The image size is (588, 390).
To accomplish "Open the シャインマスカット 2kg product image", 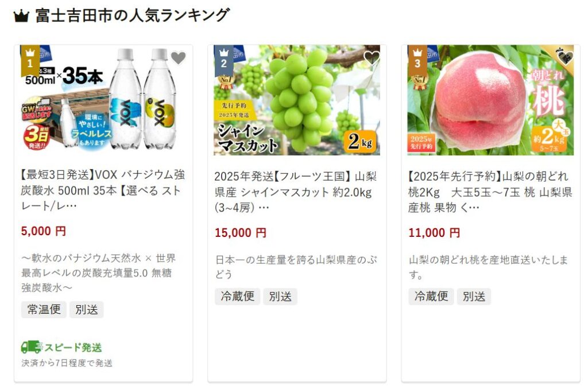I will coord(297,100).
